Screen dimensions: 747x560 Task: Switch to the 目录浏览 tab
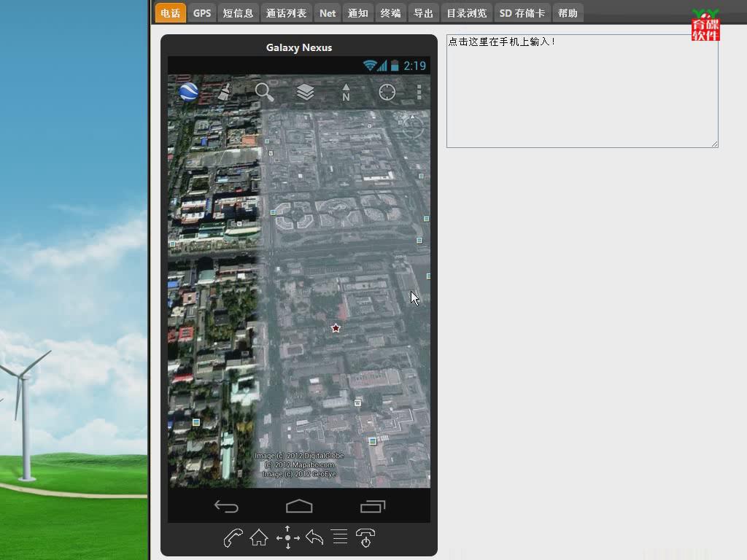click(x=466, y=13)
